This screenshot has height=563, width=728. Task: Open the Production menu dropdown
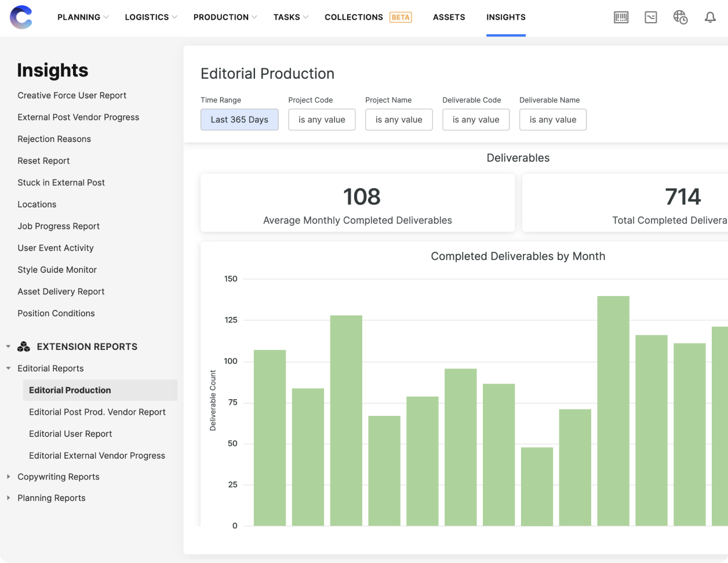tap(225, 17)
